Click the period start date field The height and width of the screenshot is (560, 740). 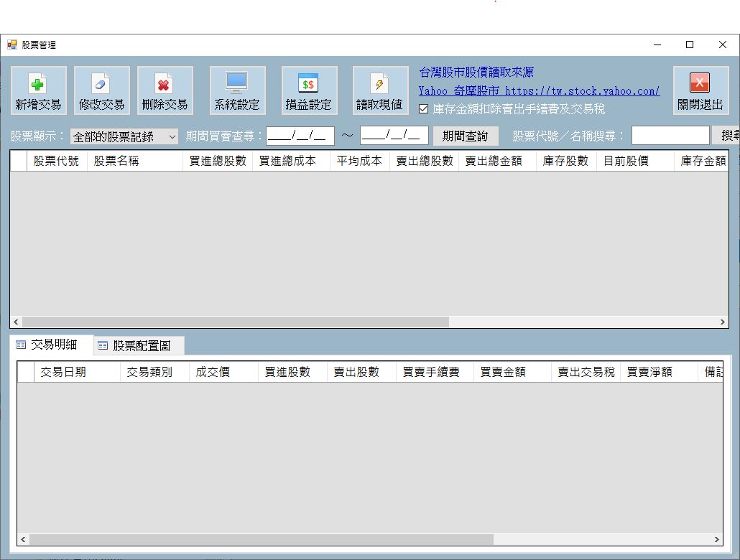pyautogui.click(x=300, y=136)
